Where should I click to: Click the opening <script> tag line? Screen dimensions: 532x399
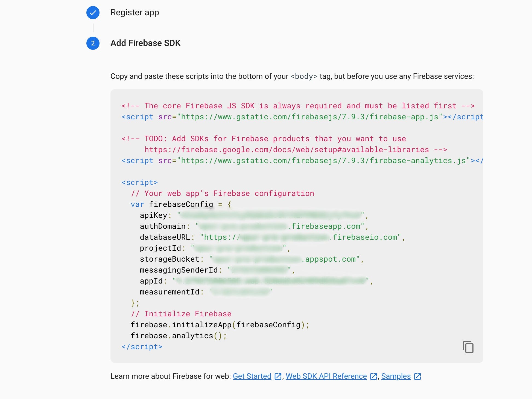point(140,183)
